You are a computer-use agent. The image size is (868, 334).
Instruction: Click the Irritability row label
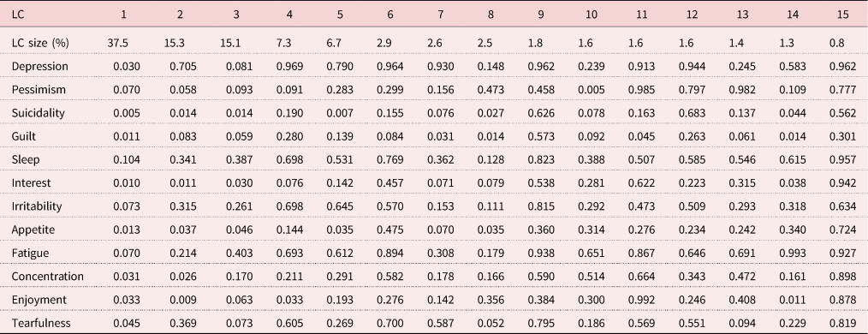pyautogui.click(x=37, y=206)
